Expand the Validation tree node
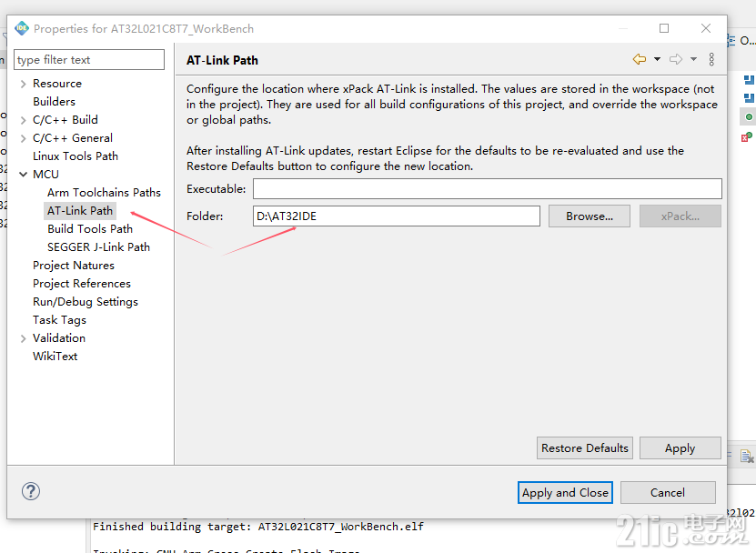Image resolution: width=756 pixels, height=553 pixels. click(23, 338)
